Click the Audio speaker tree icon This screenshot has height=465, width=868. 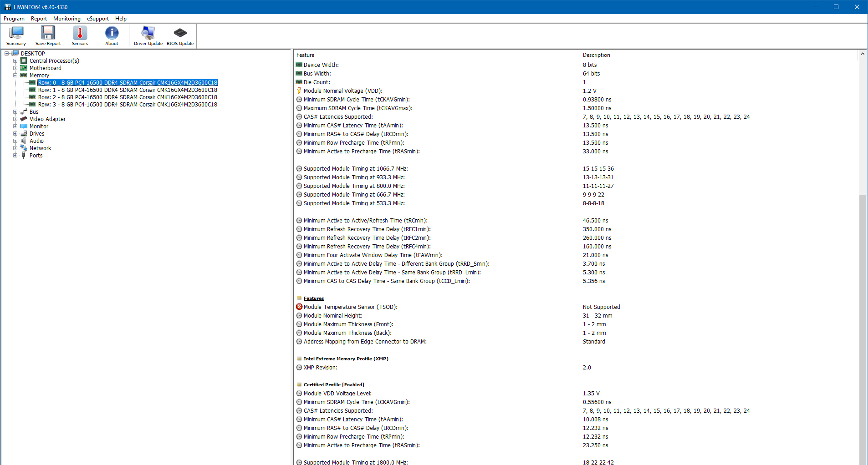coord(24,141)
